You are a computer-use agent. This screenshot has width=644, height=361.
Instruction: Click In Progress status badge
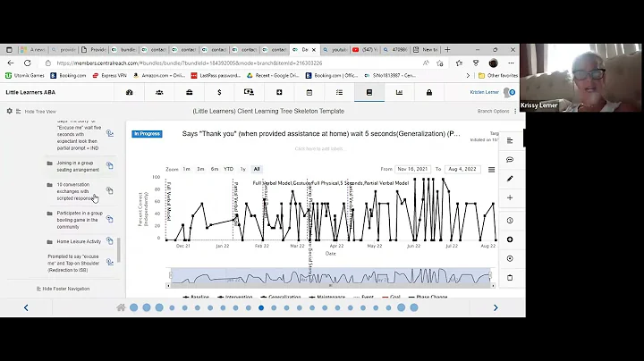(147, 134)
